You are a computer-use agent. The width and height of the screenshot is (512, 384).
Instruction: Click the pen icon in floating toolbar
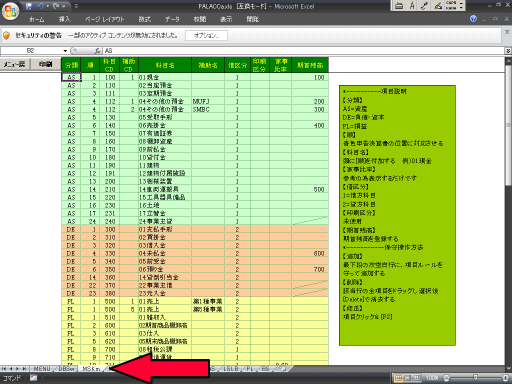click(x=424, y=6)
